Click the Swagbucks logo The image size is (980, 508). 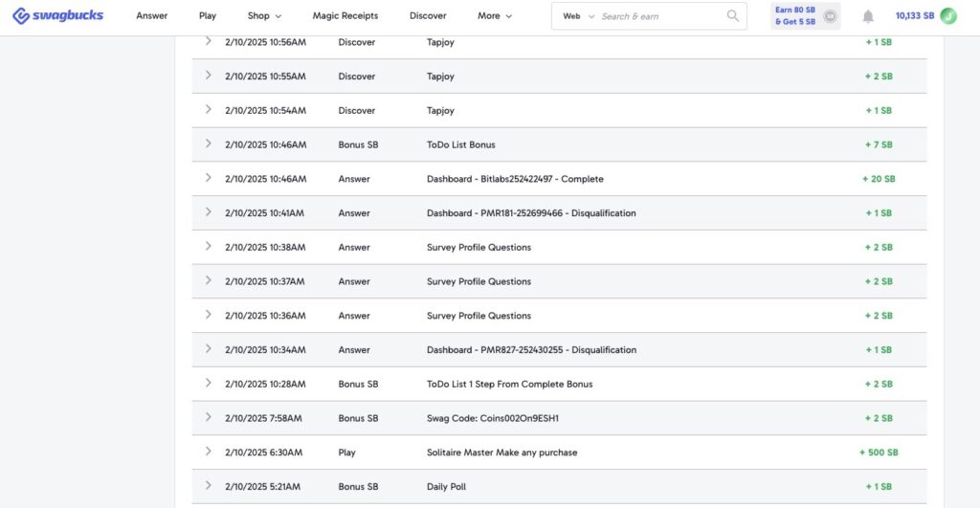pos(57,16)
